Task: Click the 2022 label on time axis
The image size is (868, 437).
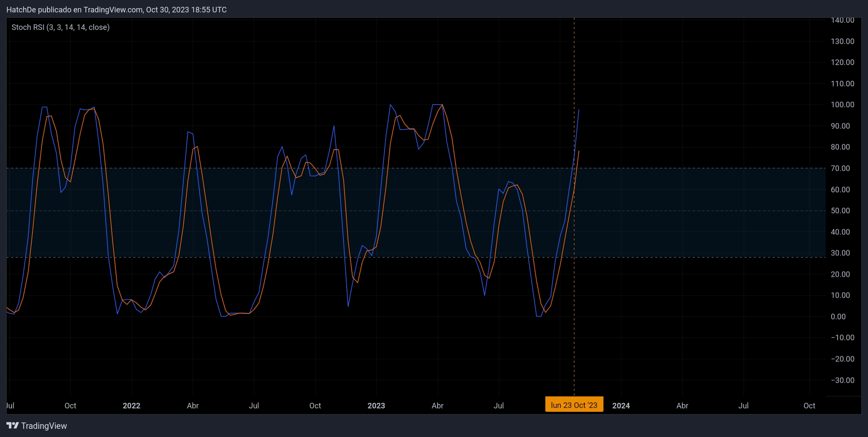Action: click(131, 405)
